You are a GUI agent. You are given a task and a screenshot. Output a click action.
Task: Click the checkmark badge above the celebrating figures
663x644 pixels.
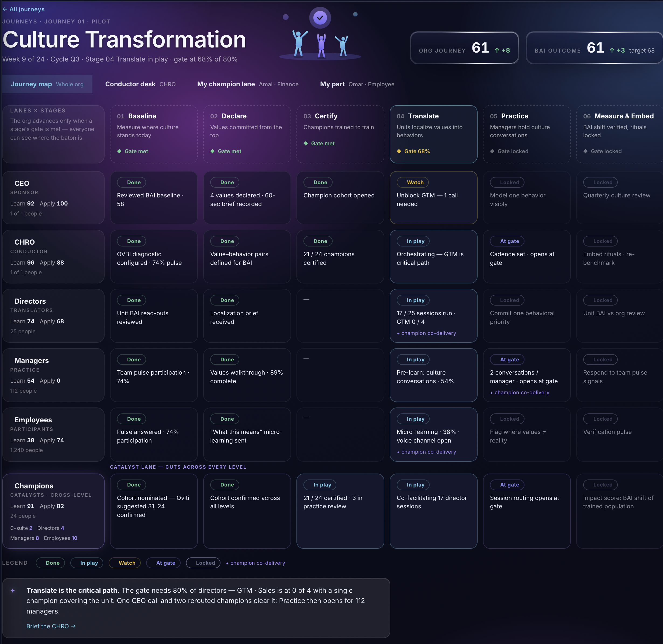point(320,18)
